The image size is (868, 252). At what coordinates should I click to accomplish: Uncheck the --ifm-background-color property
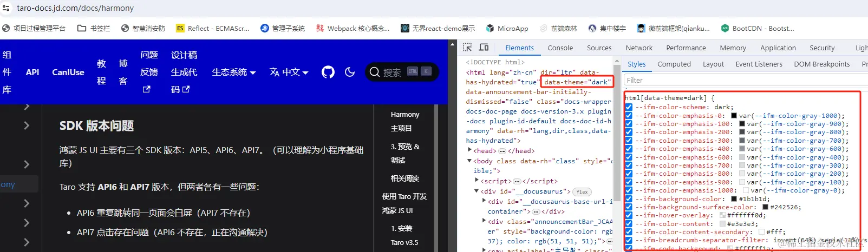pos(629,198)
